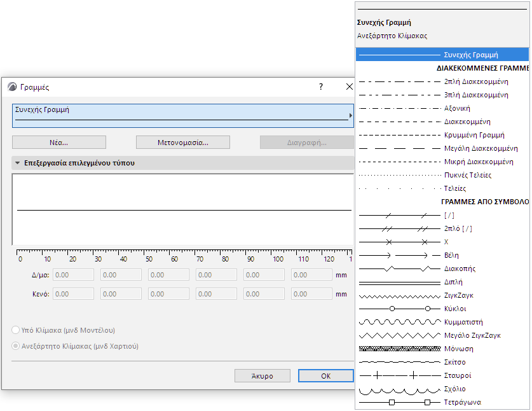
Task: Select the Σχόλιο line type
Action: [x=442, y=389]
